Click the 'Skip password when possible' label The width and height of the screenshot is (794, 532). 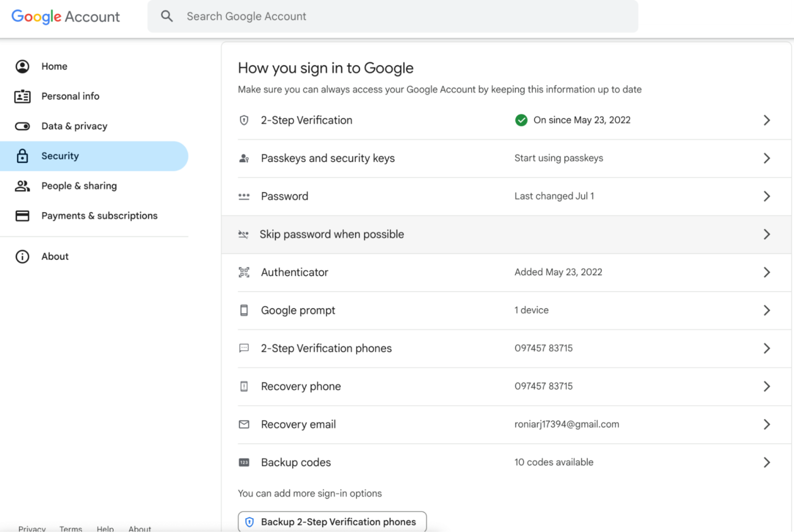coord(332,234)
